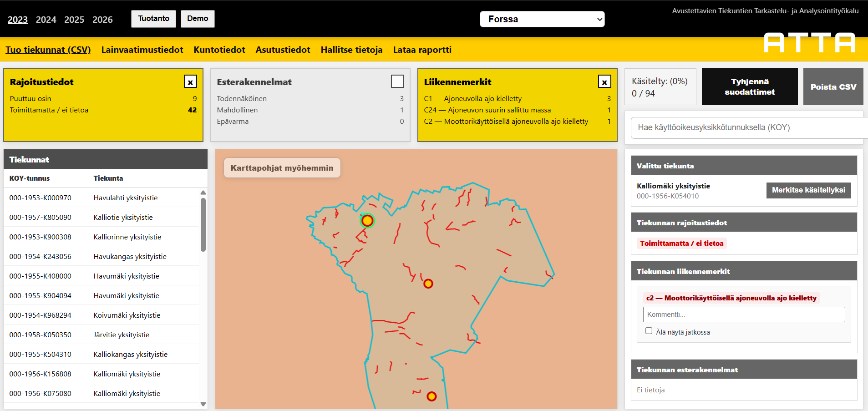Click Merkitse käsitellyksi button

tap(808, 190)
